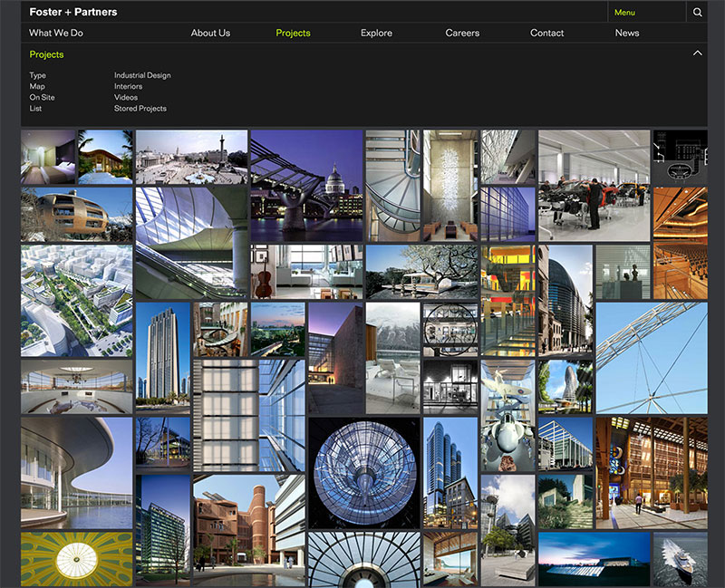Open the hotel bedroom thumbnail

(x=48, y=157)
